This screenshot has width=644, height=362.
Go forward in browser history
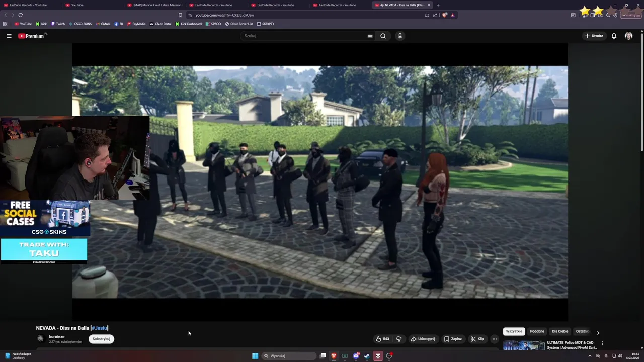(13, 15)
